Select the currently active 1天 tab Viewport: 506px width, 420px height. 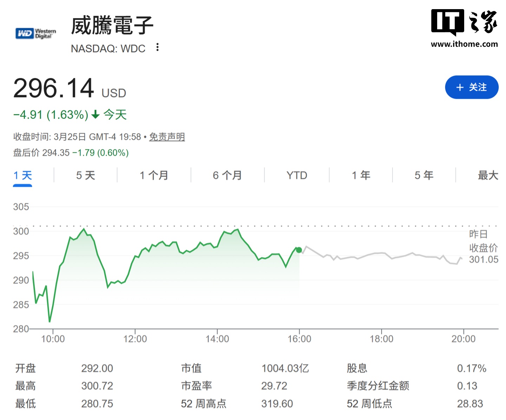(22, 175)
